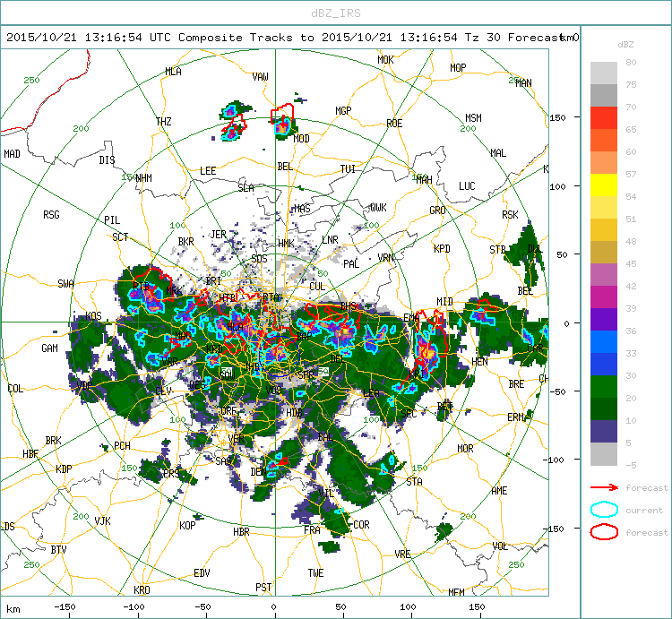Click the RSG station label
672x619 pixels.
pyautogui.click(x=51, y=215)
